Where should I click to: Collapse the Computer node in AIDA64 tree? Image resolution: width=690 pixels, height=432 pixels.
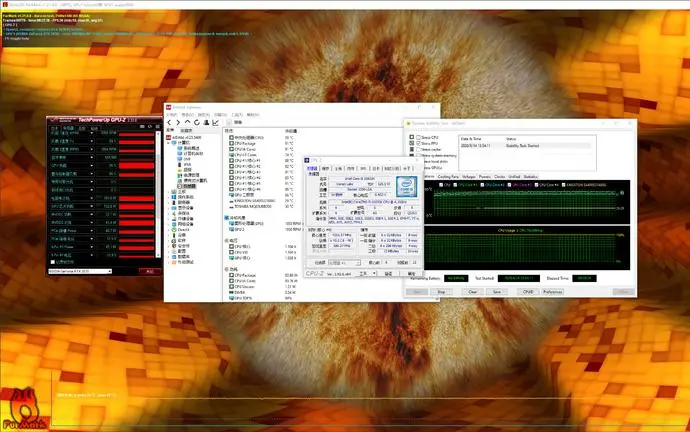coord(169,143)
